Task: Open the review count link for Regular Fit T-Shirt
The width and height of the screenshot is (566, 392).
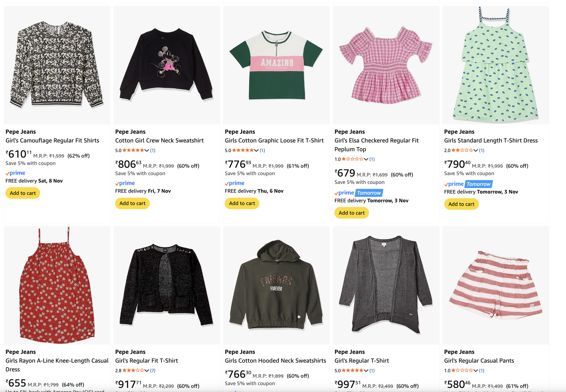Action: pyautogui.click(x=153, y=371)
